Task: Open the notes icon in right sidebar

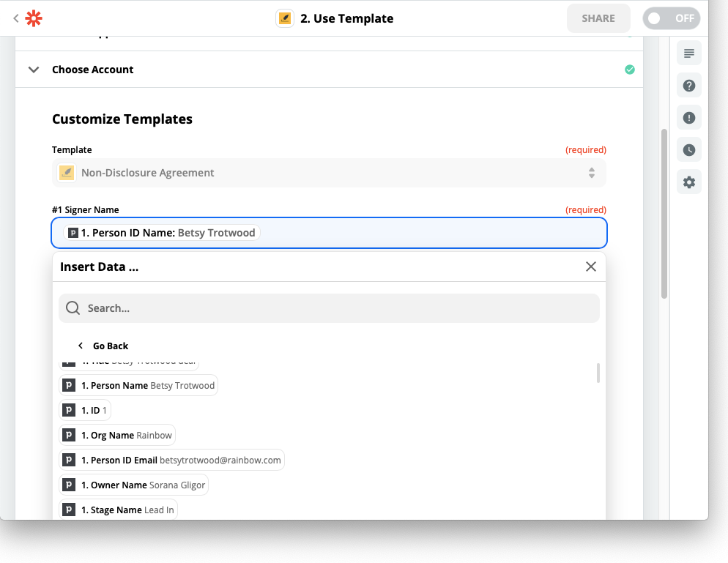Action: coord(689,53)
